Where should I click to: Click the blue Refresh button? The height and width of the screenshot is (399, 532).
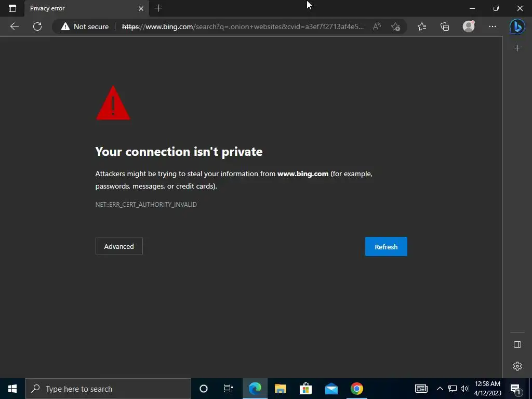[386, 247]
